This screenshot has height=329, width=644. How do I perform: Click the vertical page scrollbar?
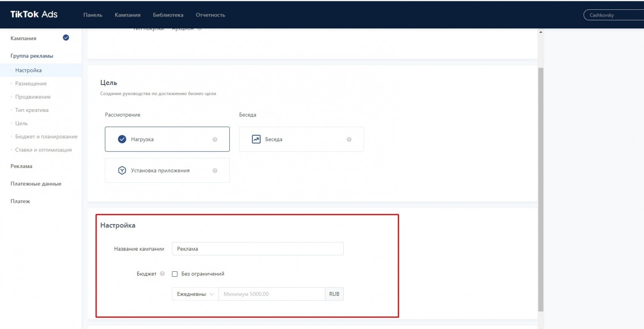pos(541,189)
